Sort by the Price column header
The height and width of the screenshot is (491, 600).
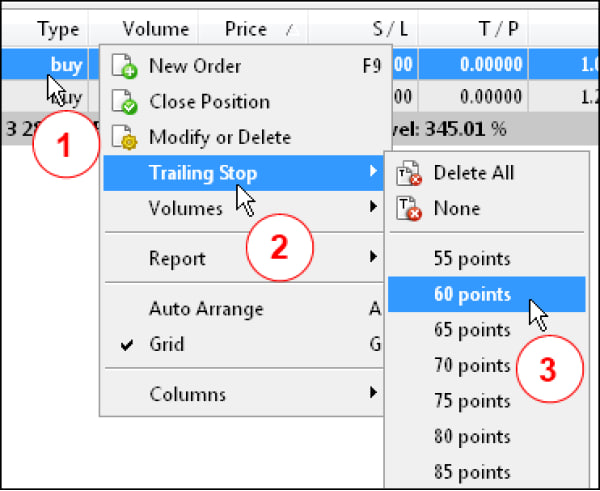click(x=246, y=30)
